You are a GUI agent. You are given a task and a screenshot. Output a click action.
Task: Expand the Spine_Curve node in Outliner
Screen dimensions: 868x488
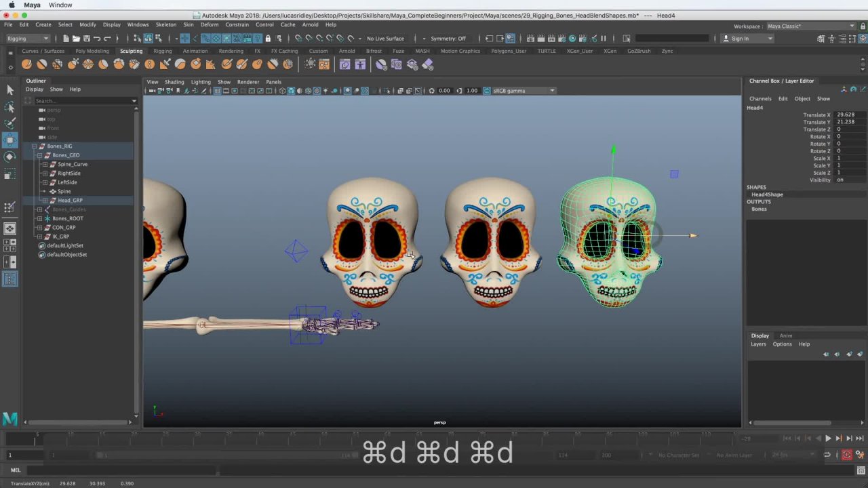[45, 164]
